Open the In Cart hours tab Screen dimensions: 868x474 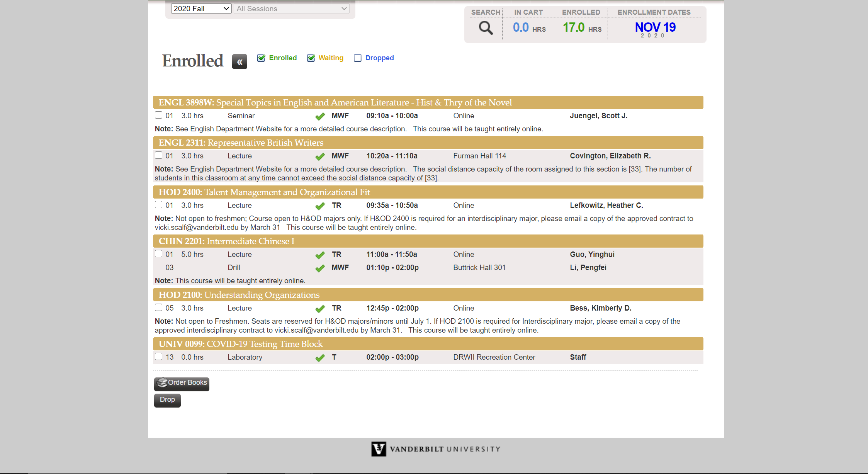coord(528,27)
